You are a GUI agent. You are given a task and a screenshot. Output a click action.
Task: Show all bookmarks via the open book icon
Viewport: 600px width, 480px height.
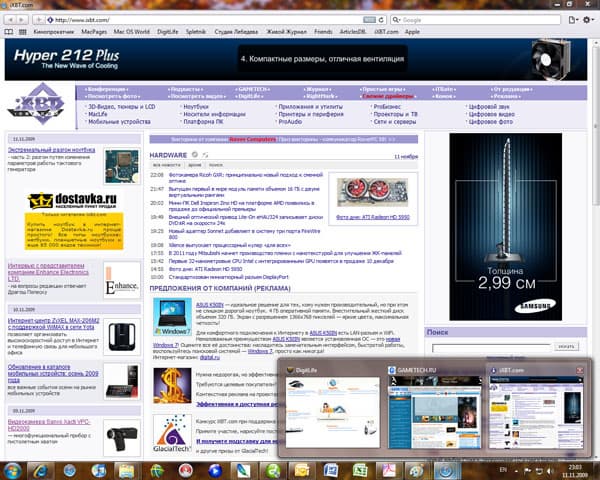click(9, 32)
